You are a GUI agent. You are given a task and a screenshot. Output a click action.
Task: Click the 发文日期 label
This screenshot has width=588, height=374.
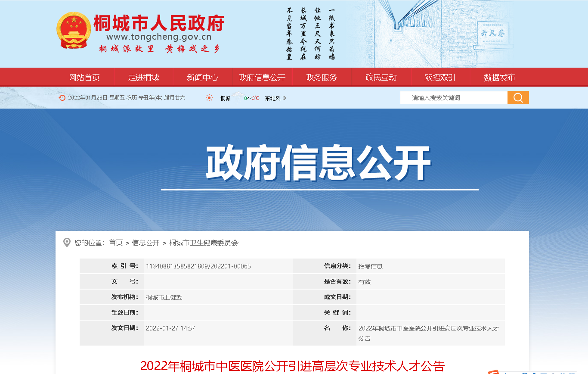[x=125, y=328]
